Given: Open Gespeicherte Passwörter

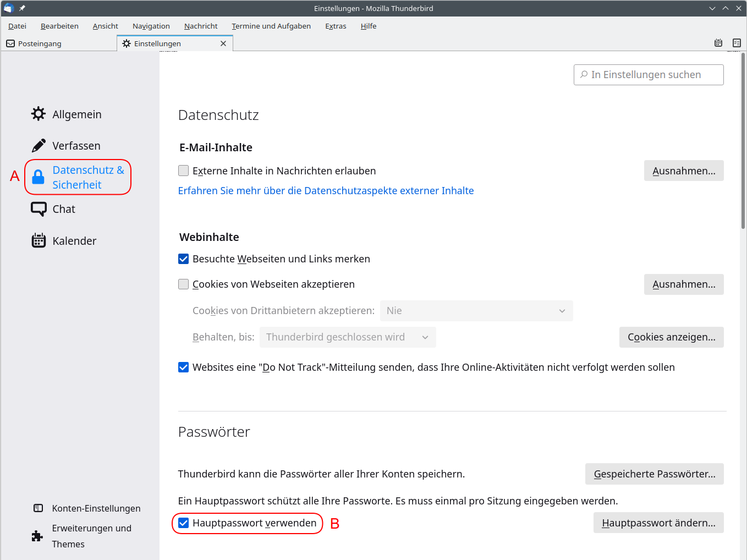Looking at the screenshot, I should click(x=655, y=474).
